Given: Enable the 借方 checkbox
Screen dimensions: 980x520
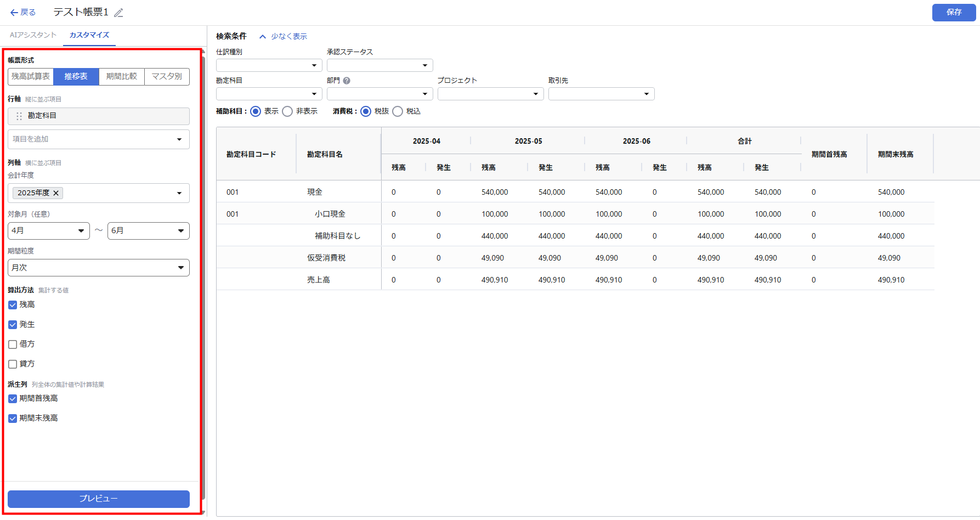Looking at the screenshot, I should pyautogui.click(x=13, y=344).
